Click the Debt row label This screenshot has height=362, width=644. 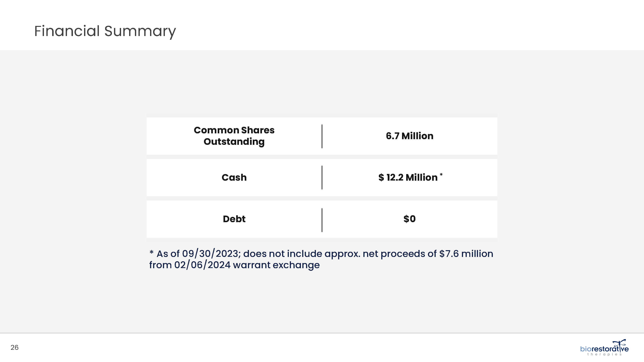(x=234, y=219)
